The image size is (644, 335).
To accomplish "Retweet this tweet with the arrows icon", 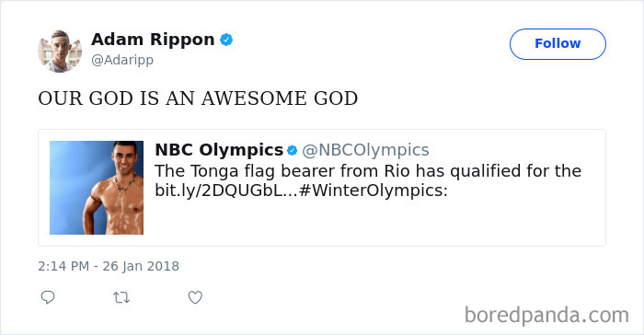I will [x=121, y=297].
